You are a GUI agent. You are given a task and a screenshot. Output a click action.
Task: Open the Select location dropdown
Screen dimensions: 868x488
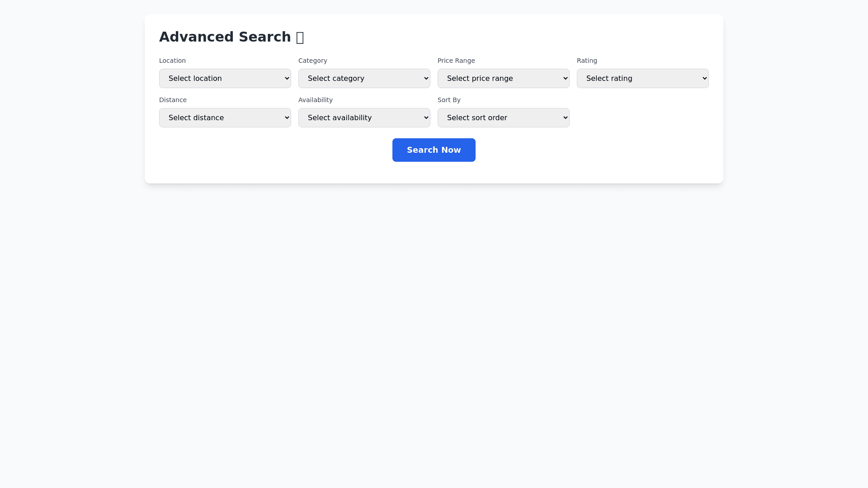[x=225, y=78]
